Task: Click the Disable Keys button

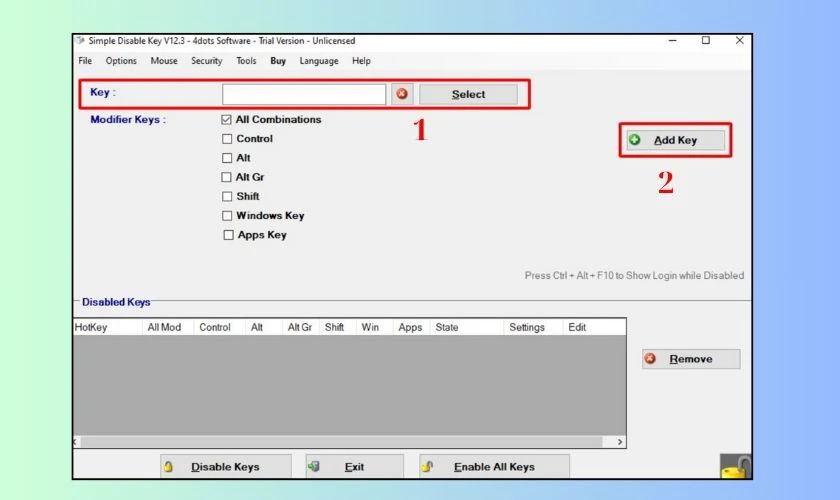Action: (x=226, y=467)
